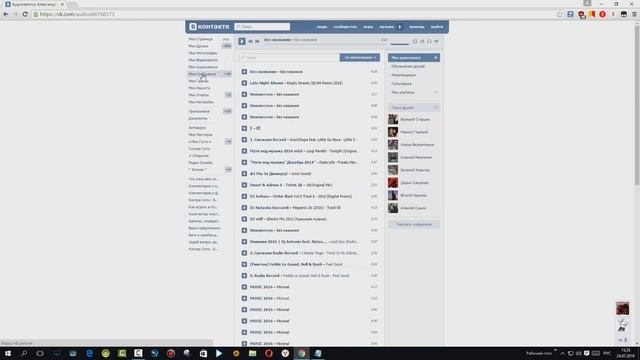Open 'Приложения' in left menu
The width and height of the screenshot is (640, 360).
tap(199, 111)
